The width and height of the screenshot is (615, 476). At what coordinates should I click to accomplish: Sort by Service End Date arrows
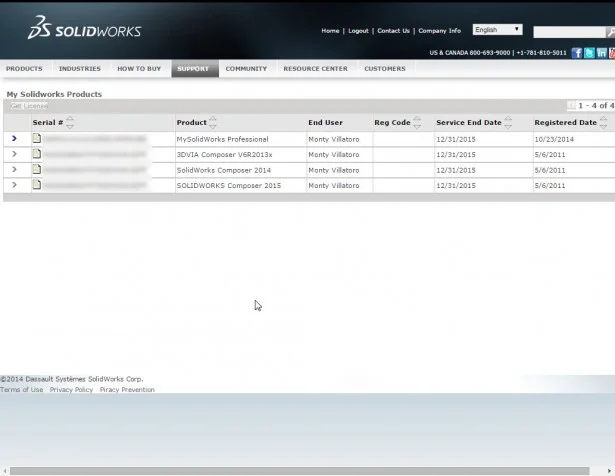(508, 122)
